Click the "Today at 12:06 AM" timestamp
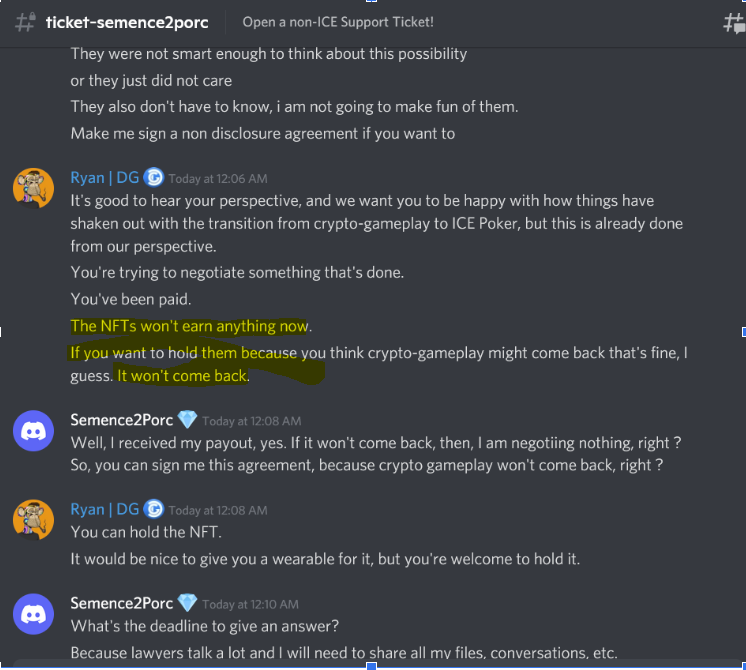Viewport: 746px width, 670px height. pyautogui.click(x=217, y=179)
